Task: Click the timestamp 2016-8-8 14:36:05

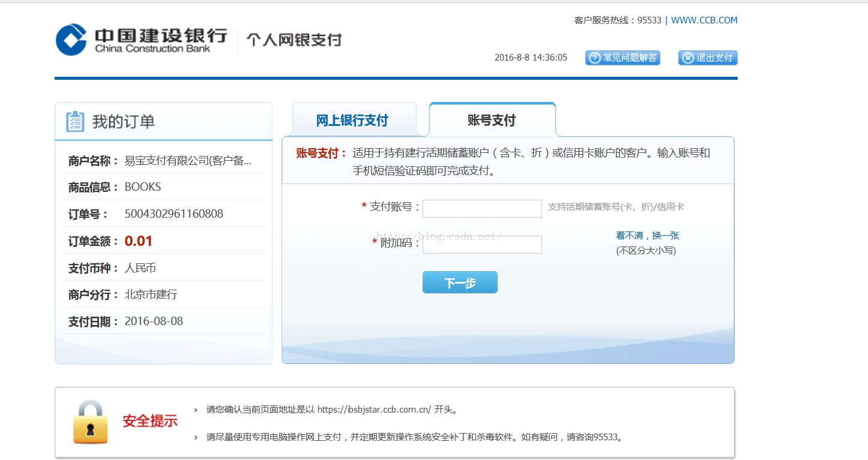Action: click(x=531, y=58)
